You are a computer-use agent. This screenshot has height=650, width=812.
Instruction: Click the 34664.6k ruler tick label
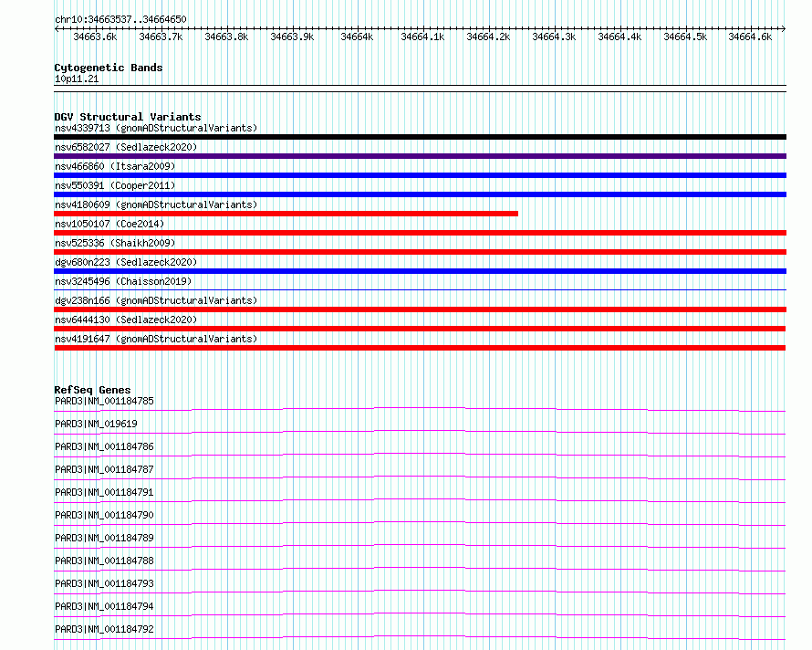tap(750, 37)
